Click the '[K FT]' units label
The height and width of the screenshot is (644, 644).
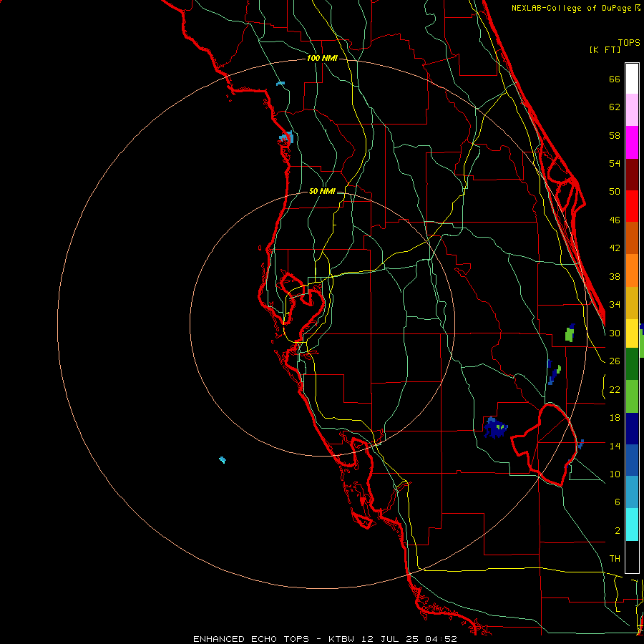point(605,49)
